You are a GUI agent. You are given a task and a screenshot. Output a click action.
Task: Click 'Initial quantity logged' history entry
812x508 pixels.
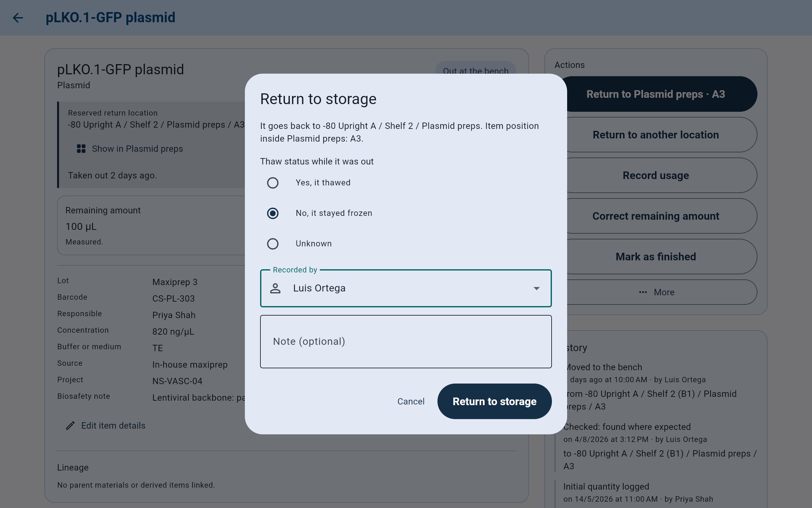pos(606,486)
